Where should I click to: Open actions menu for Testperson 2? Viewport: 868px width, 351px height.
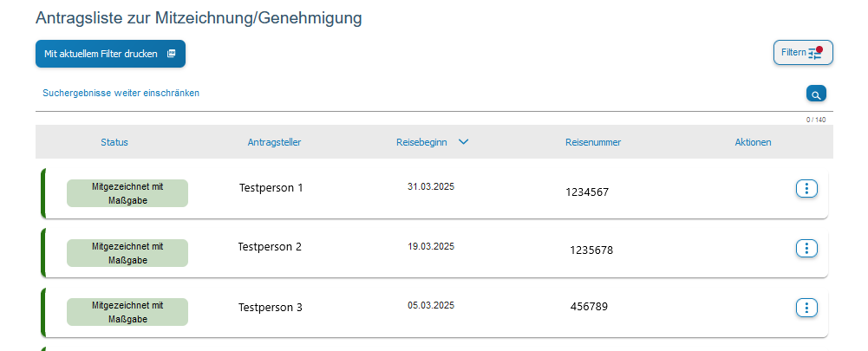806,249
